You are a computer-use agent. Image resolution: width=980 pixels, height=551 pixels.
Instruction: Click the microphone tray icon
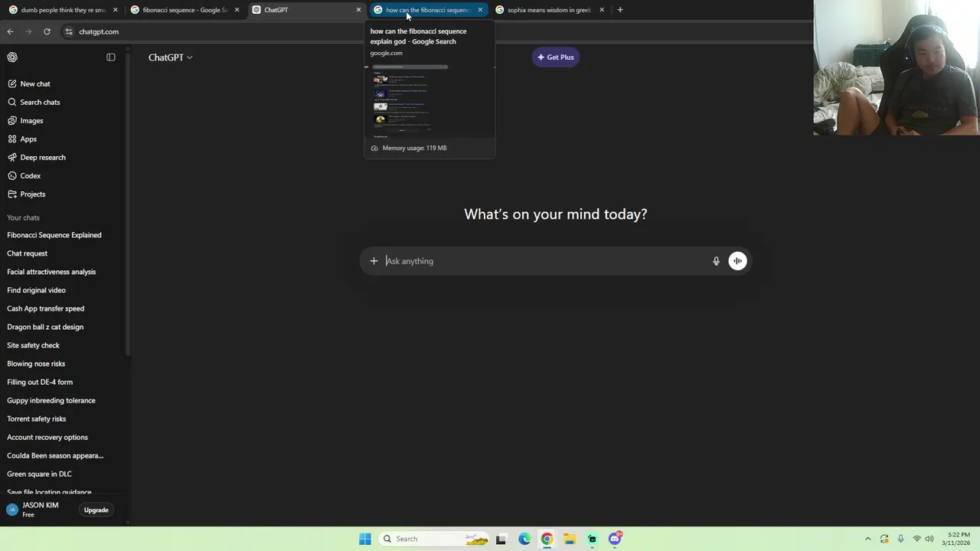pyautogui.click(x=900, y=539)
